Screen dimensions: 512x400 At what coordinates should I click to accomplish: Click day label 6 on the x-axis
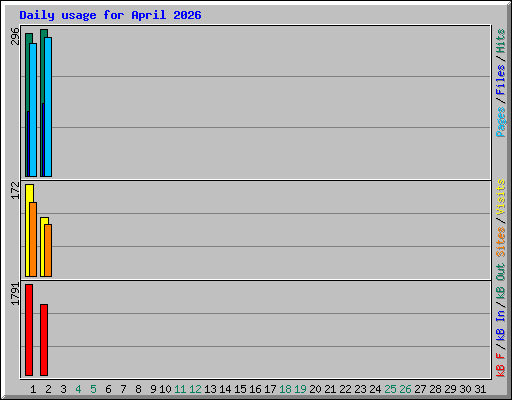(108, 389)
